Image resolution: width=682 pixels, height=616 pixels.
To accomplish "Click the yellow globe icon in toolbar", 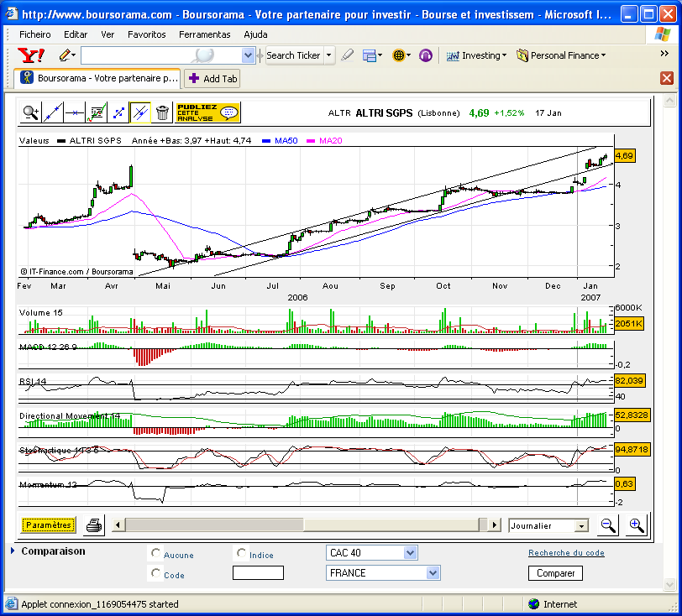I will point(401,55).
